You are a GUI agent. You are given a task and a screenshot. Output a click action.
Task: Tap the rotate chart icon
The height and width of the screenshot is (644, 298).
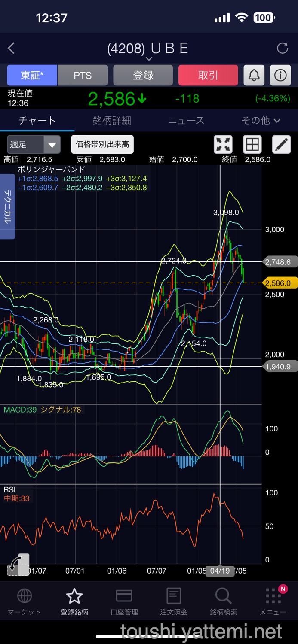pos(18,564)
